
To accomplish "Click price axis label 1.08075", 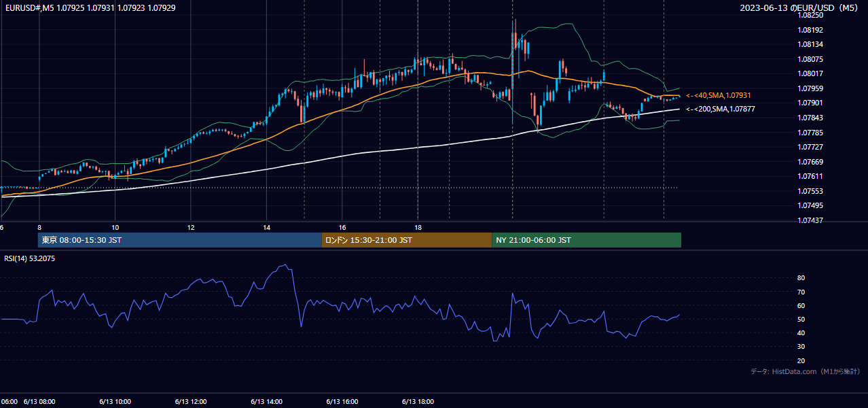I will pyautogui.click(x=810, y=59).
